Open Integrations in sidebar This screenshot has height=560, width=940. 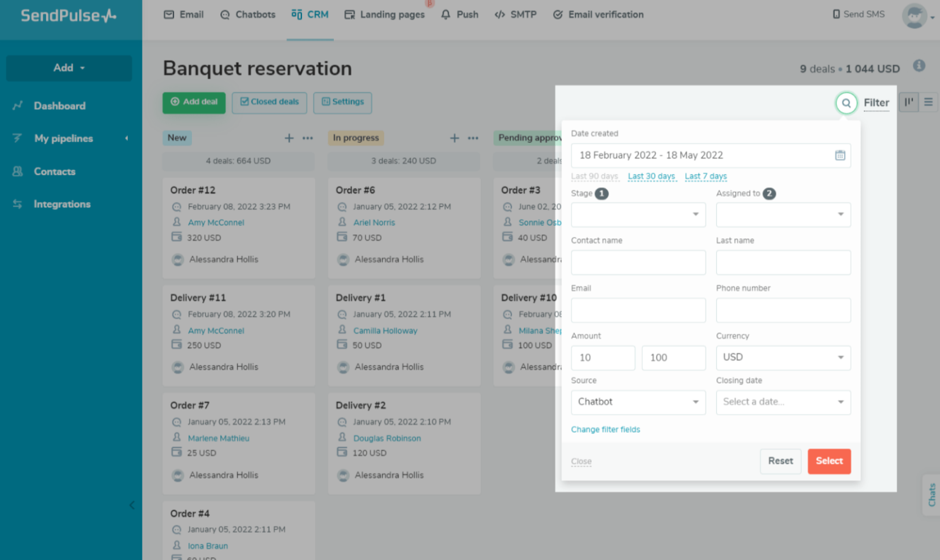tap(62, 204)
